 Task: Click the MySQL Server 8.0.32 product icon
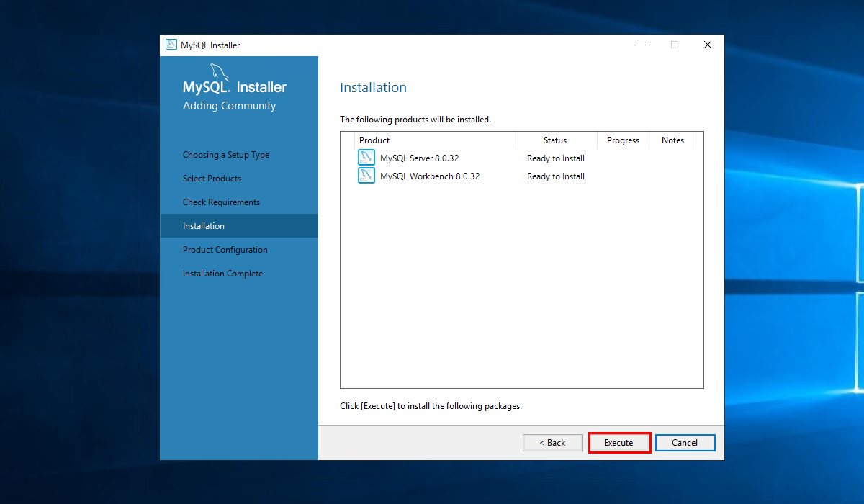click(x=366, y=158)
